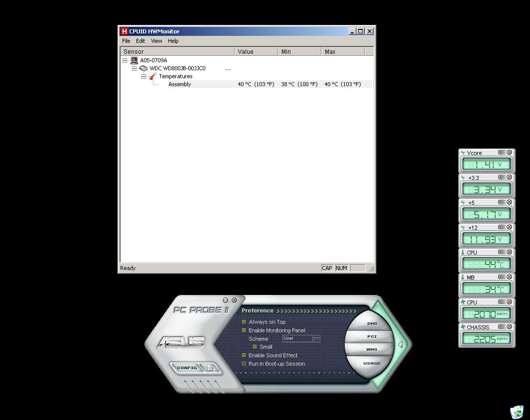Click the CHASSIS panel dock magnet icon

pos(502,327)
